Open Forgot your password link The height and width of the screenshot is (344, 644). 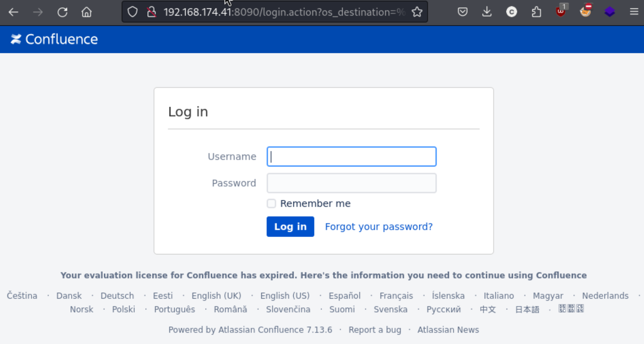click(379, 226)
